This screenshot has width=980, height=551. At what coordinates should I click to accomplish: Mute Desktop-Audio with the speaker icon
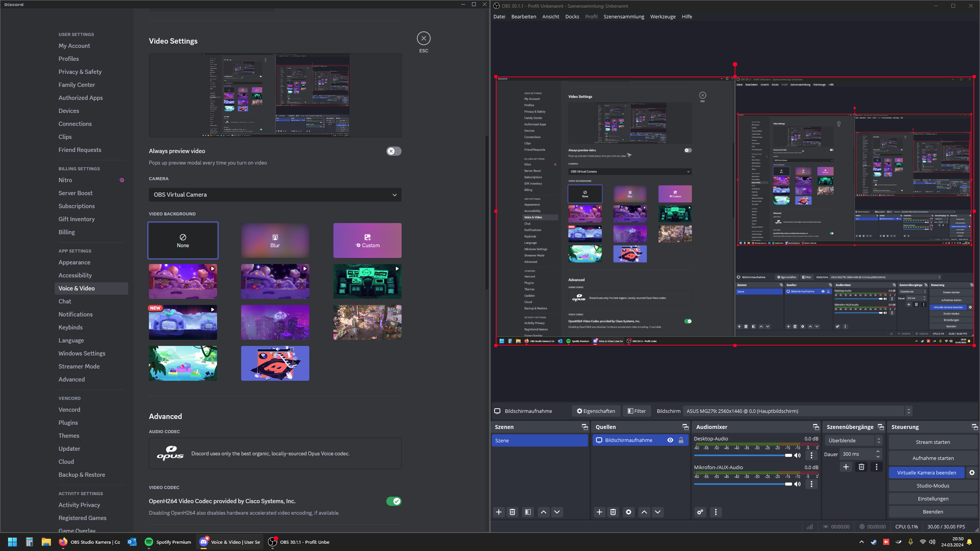(797, 455)
